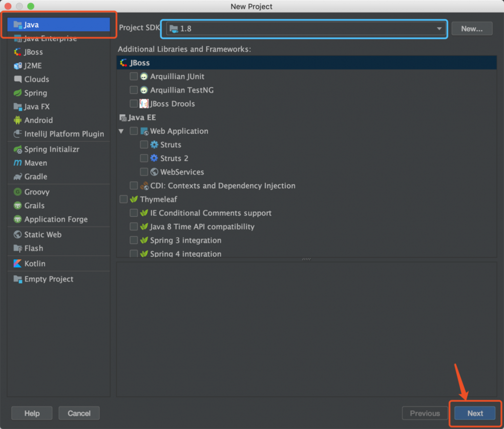Select the Kotlin K icon
504x429 pixels.
click(18, 264)
